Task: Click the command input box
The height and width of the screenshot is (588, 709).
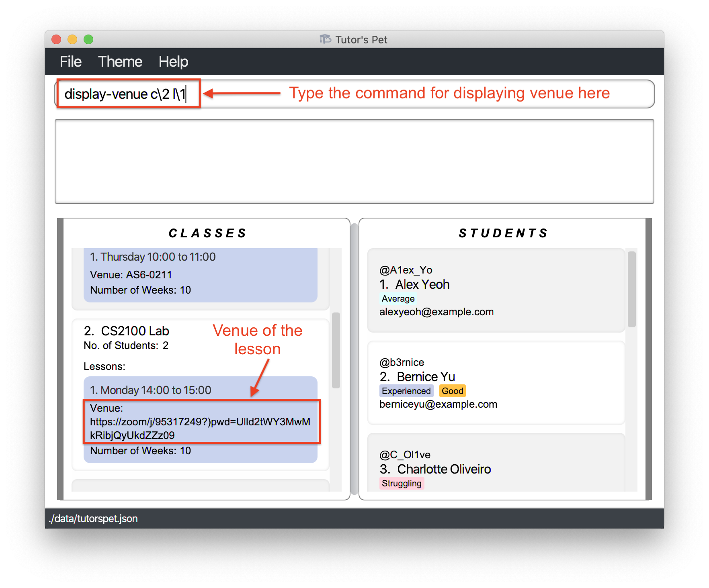Action: point(354,94)
